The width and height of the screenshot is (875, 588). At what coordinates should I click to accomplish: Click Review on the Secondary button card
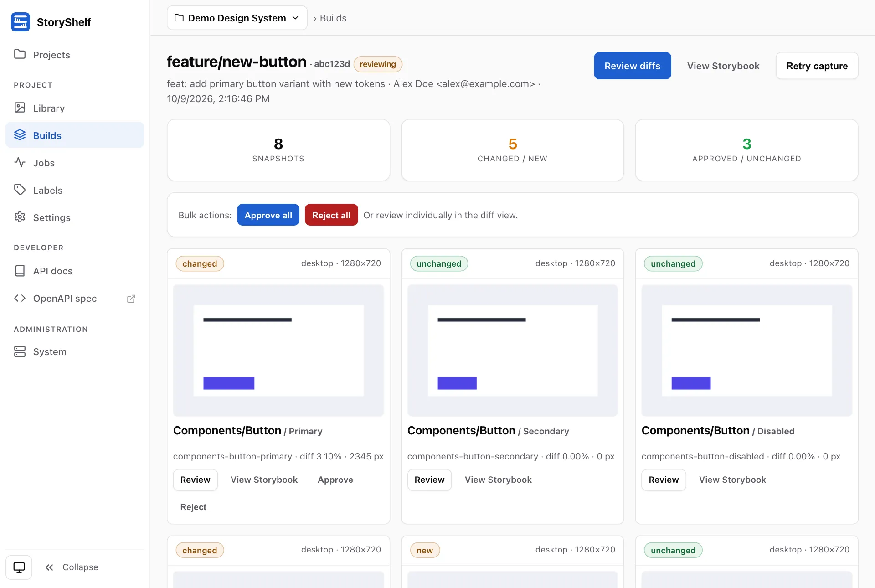429,480
